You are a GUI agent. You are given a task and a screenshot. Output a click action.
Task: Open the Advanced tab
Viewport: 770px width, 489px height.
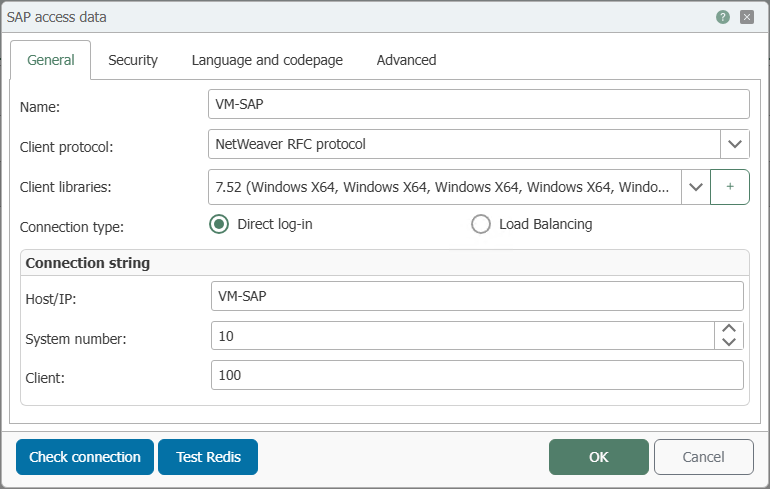[x=406, y=60]
